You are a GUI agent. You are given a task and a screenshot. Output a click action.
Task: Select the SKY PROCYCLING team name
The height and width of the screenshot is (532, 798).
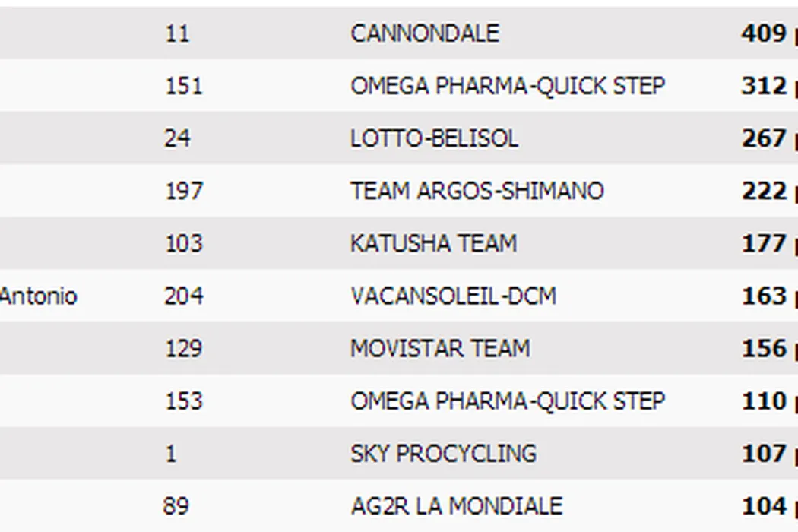(443, 453)
